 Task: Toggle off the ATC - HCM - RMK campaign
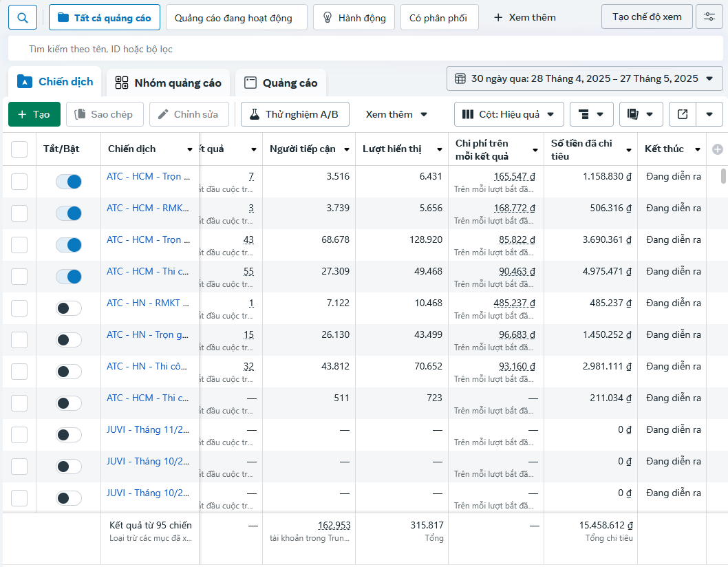pos(69,213)
